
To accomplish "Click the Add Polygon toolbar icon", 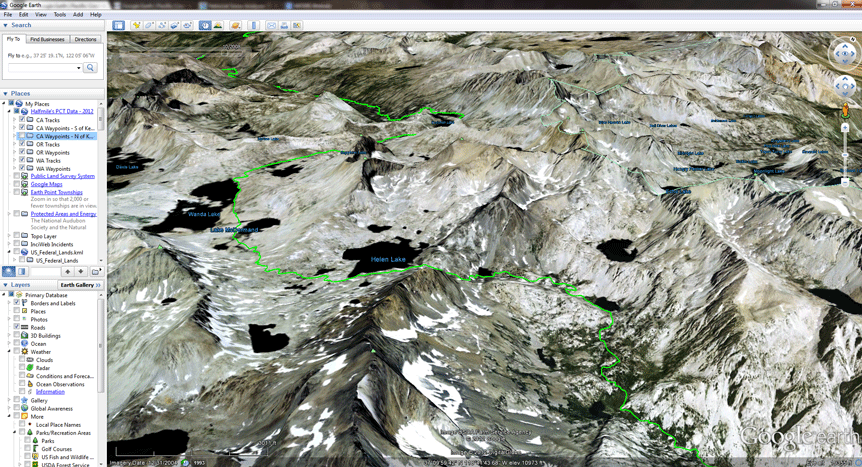I will click(149, 25).
